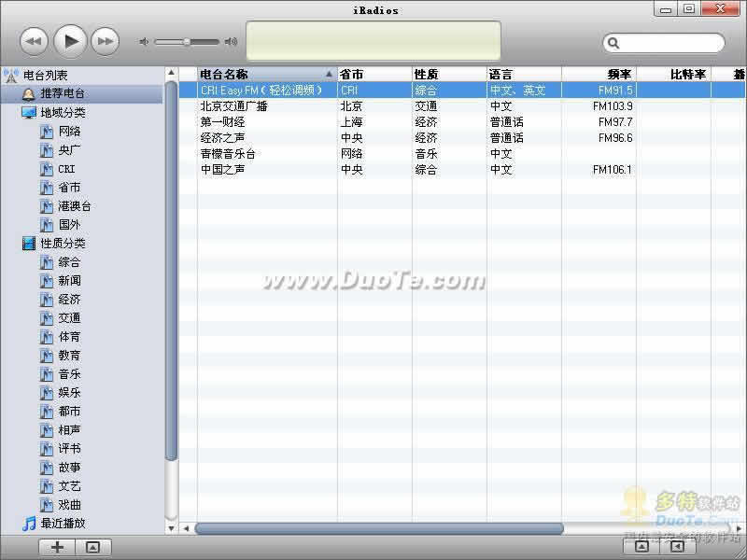Sort by 性质 column header
Image resolution: width=747 pixels, height=560 pixels.
pyautogui.click(x=449, y=75)
